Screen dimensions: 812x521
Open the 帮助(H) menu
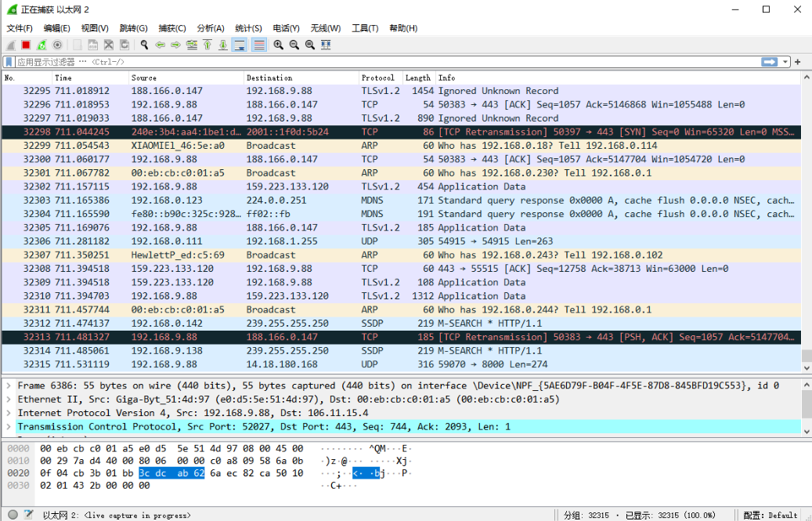click(403, 28)
